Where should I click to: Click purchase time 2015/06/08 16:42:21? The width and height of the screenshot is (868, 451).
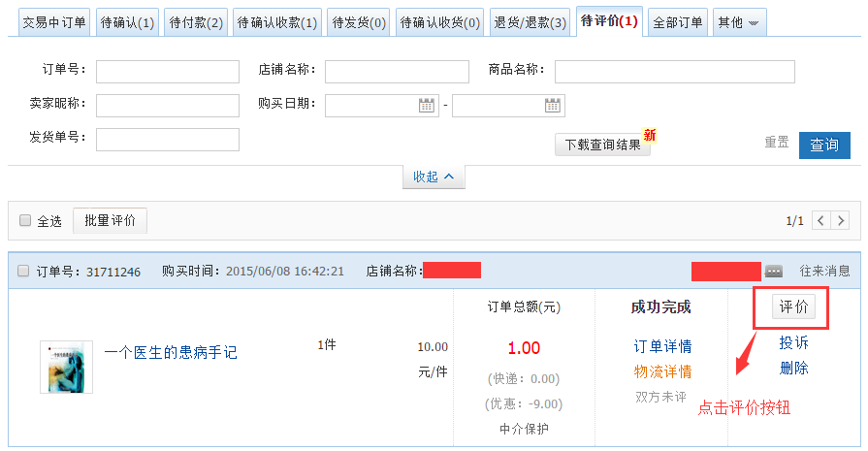point(285,272)
